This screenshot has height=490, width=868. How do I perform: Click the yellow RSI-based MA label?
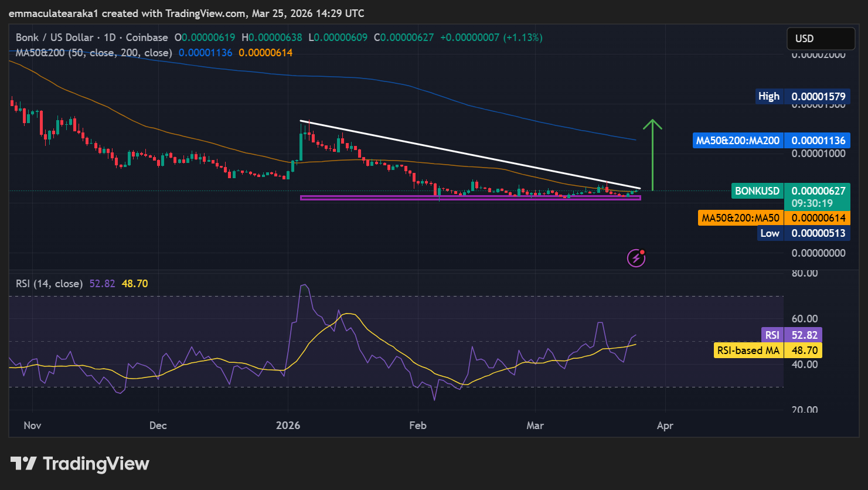748,351
